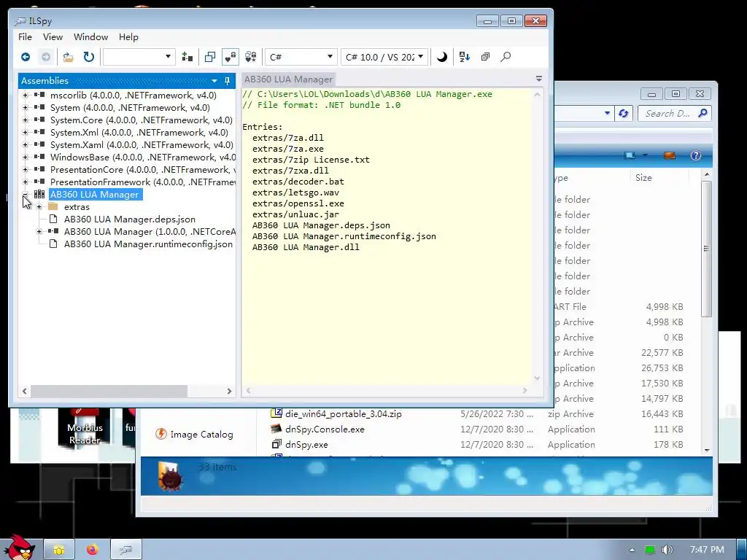Select AB360 LUA Manager.deps.json in tree
747x560 pixels.
pyautogui.click(x=130, y=219)
